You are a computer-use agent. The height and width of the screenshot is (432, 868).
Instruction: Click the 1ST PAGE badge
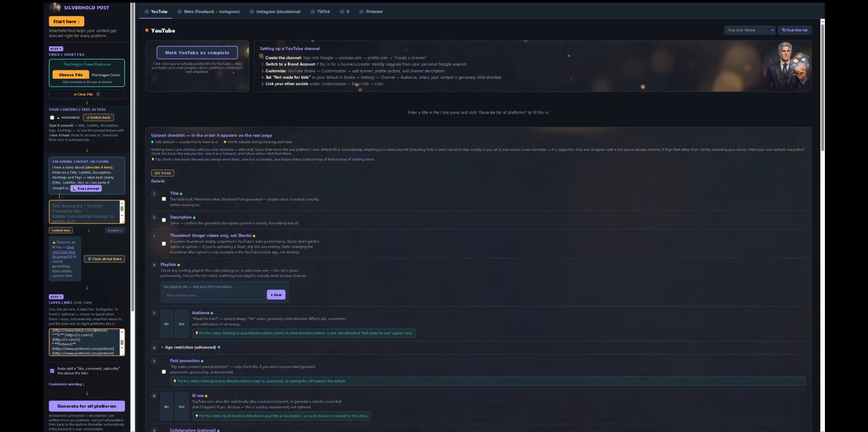click(162, 173)
